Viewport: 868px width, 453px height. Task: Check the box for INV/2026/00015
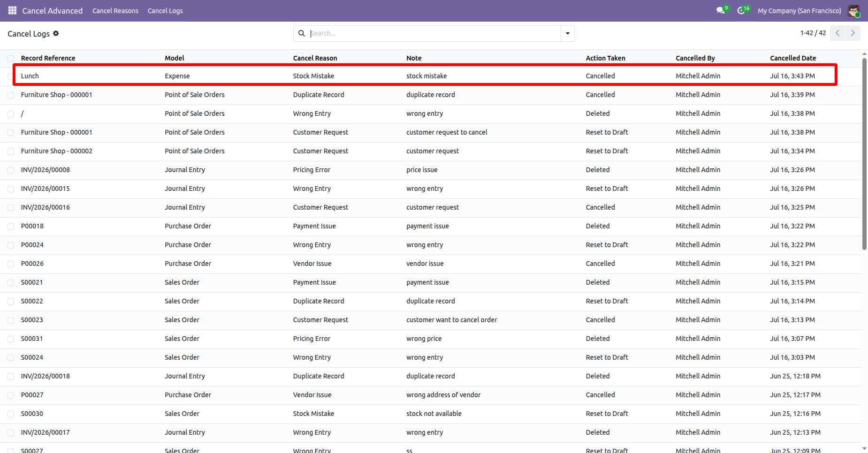11,189
